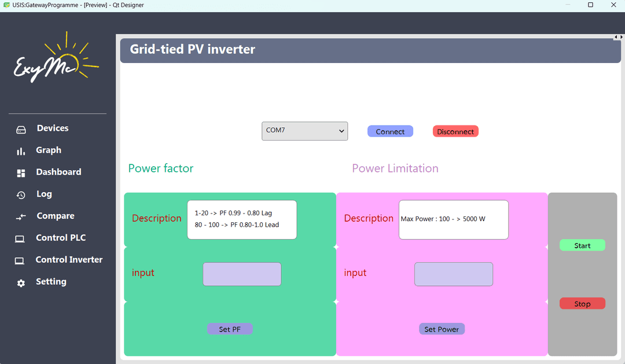Click the Set Power button

click(442, 329)
